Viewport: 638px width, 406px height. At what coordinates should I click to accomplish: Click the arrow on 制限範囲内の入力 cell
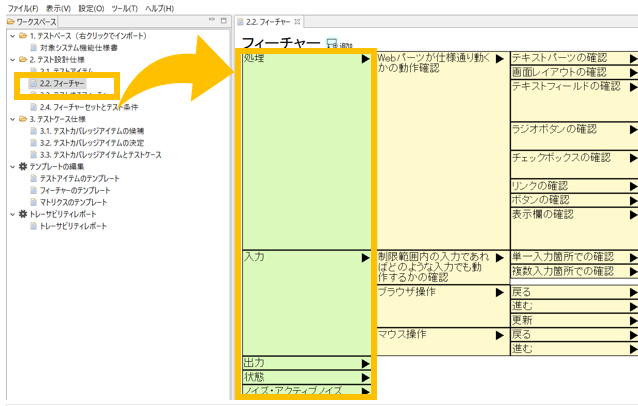click(500, 258)
